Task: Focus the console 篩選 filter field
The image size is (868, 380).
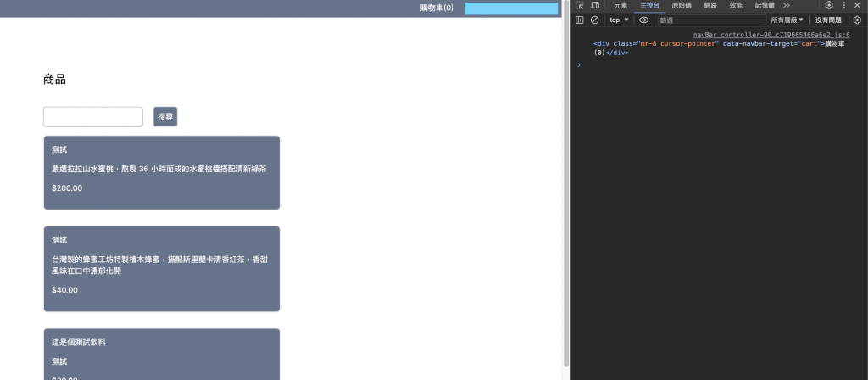Action: click(712, 20)
